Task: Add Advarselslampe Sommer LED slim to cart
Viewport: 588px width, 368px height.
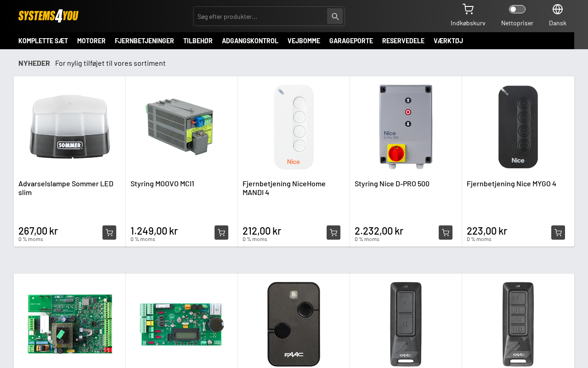Action: click(109, 232)
